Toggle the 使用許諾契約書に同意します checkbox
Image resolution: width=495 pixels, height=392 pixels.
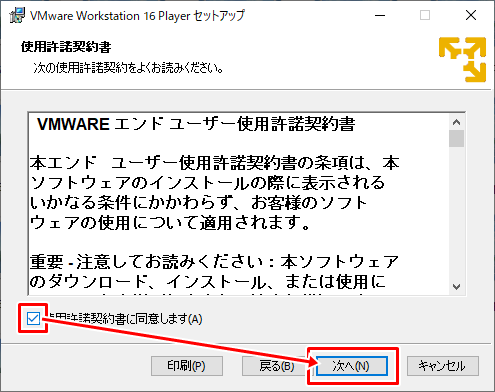click(33, 319)
